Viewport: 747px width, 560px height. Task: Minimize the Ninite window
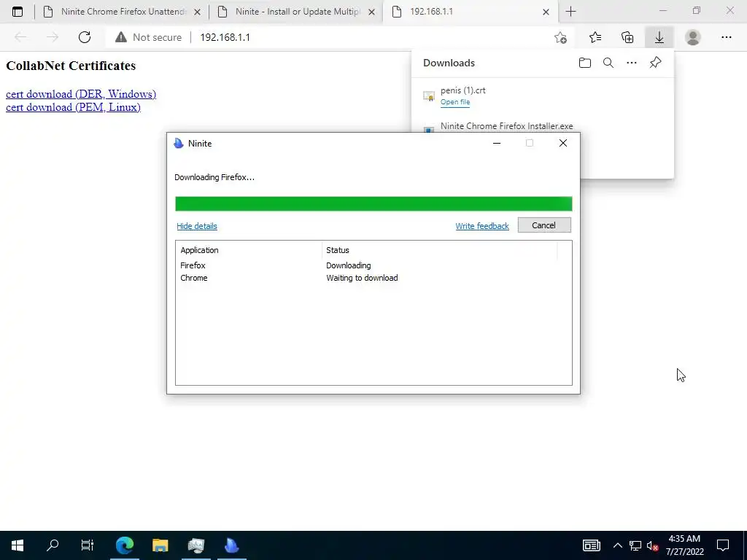[x=496, y=143]
